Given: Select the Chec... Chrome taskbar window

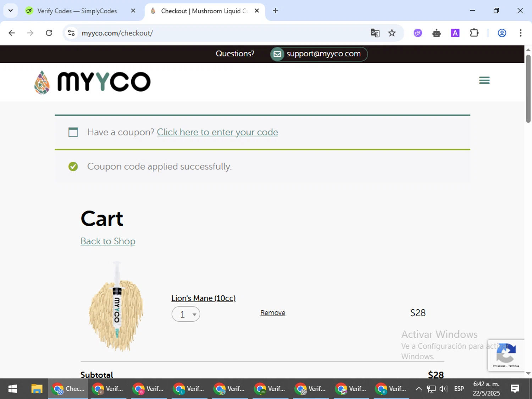Looking at the screenshot, I should click(x=68, y=389).
